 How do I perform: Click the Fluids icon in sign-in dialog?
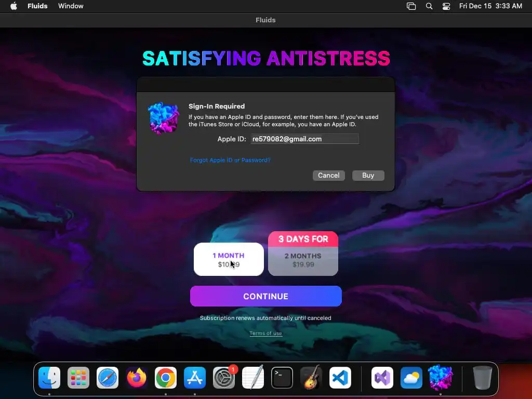164,118
